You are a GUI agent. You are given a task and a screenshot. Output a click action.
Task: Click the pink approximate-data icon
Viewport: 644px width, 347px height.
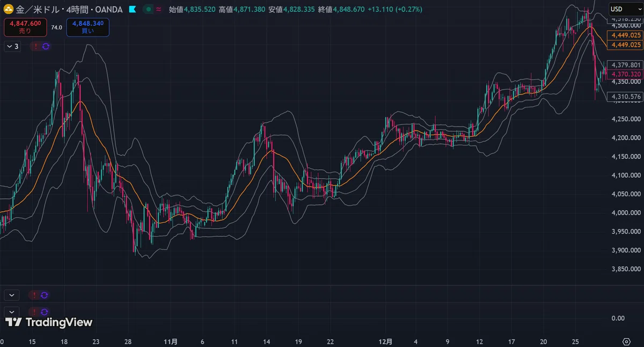pos(158,9)
